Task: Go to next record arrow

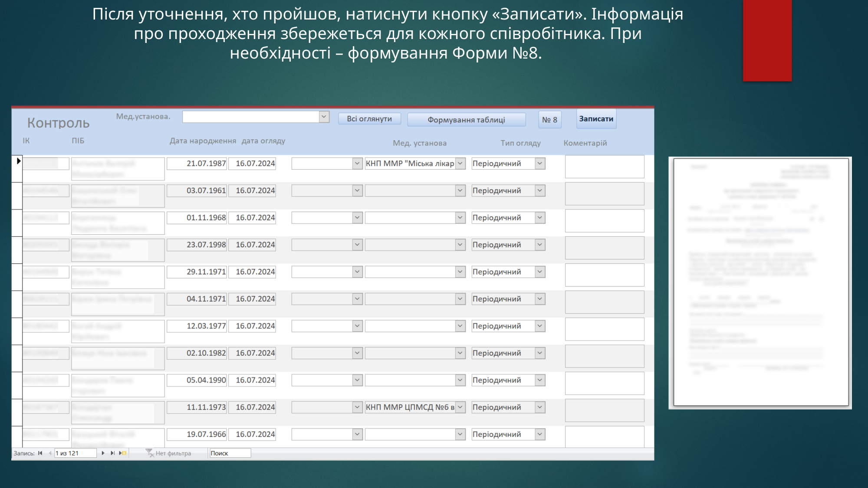Action: pyautogui.click(x=103, y=453)
